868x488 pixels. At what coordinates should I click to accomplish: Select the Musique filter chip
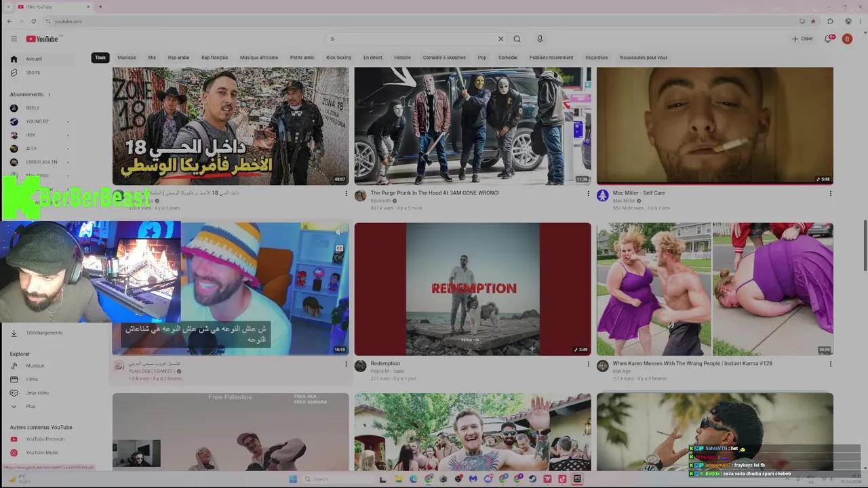[x=127, y=58]
